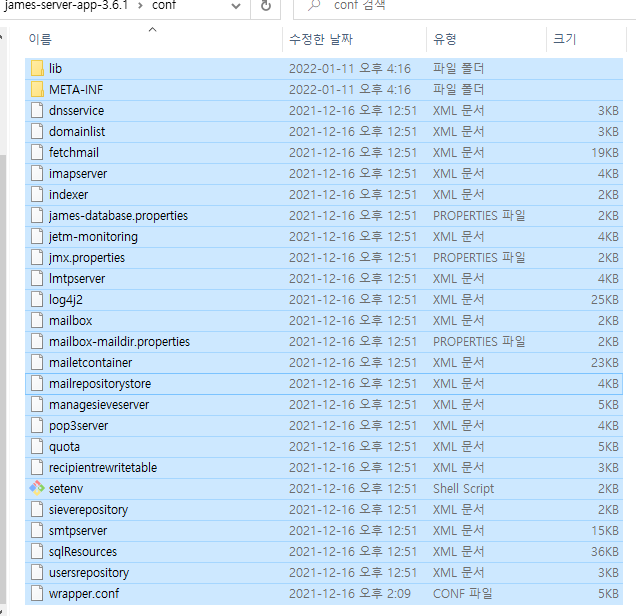Screen dimensions: 636x616
Task: Click the jmx.properties file icon
Action: (x=37, y=258)
